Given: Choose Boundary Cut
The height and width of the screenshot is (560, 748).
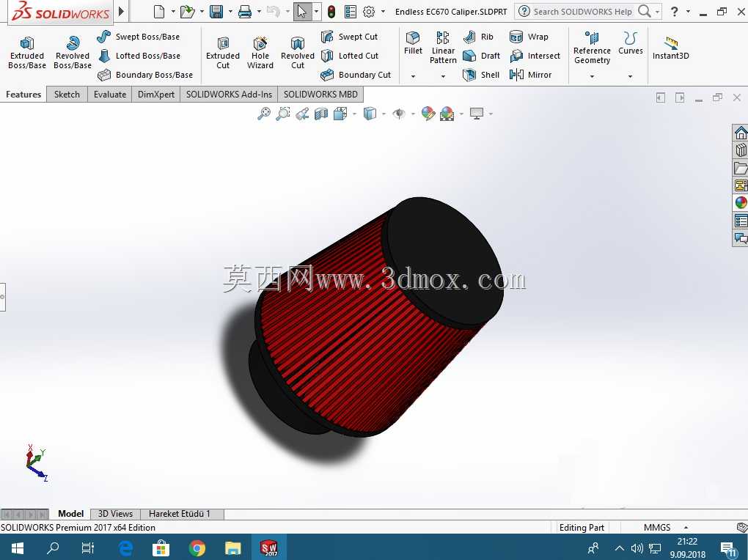Looking at the screenshot, I should pos(356,75).
